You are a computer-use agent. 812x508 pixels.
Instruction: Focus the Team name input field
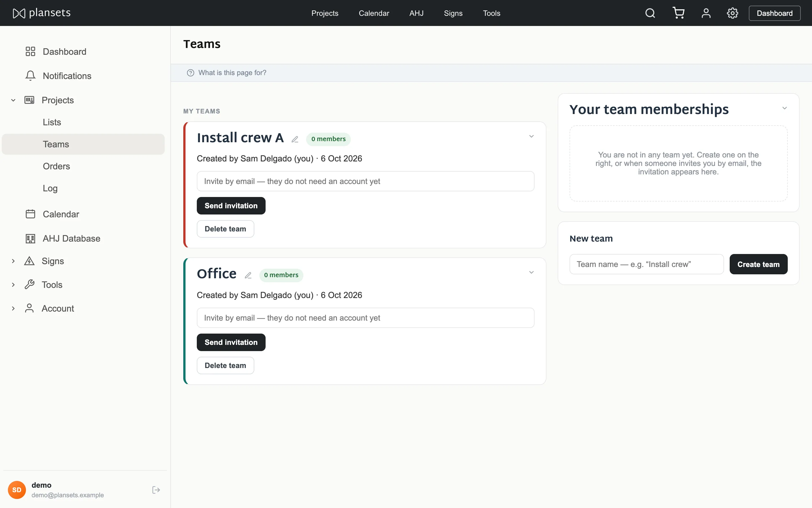tap(646, 264)
